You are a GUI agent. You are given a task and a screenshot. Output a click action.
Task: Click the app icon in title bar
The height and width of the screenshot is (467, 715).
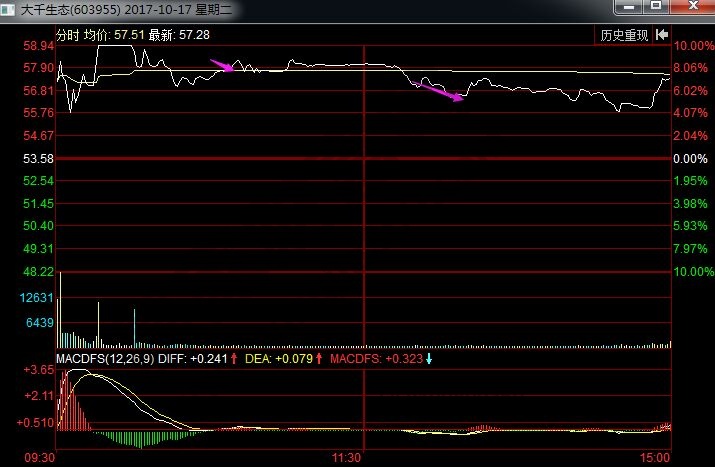click(9, 9)
